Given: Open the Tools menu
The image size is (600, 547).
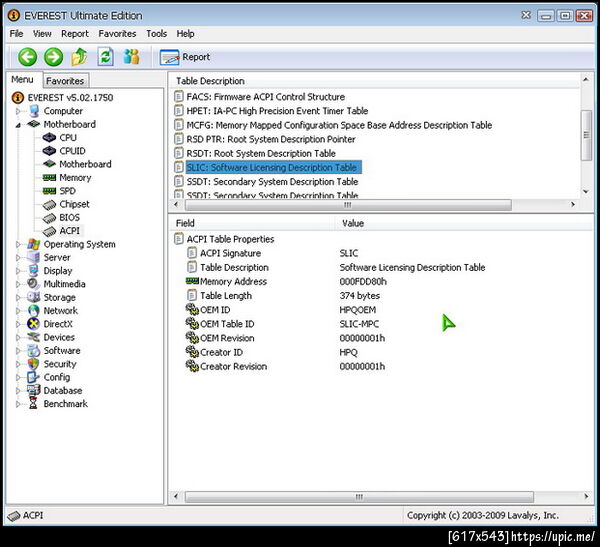Looking at the screenshot, I should click(x=157, y=34).
